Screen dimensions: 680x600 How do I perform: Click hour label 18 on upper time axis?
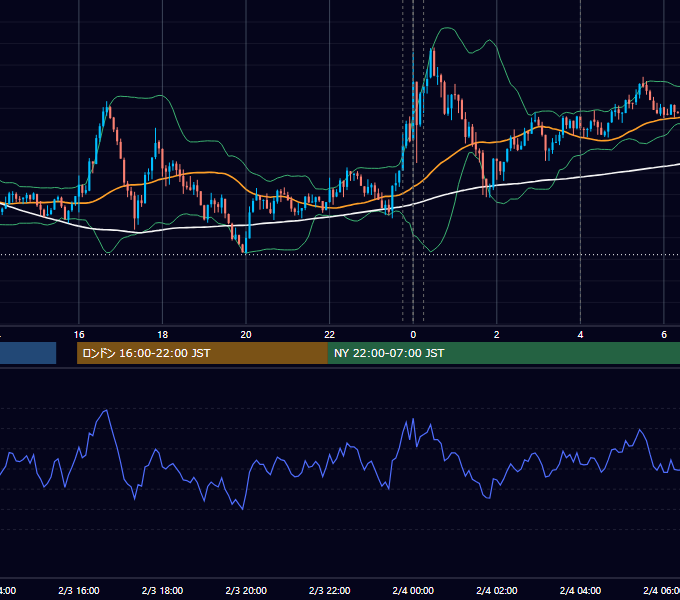click(x=162, y=335)
